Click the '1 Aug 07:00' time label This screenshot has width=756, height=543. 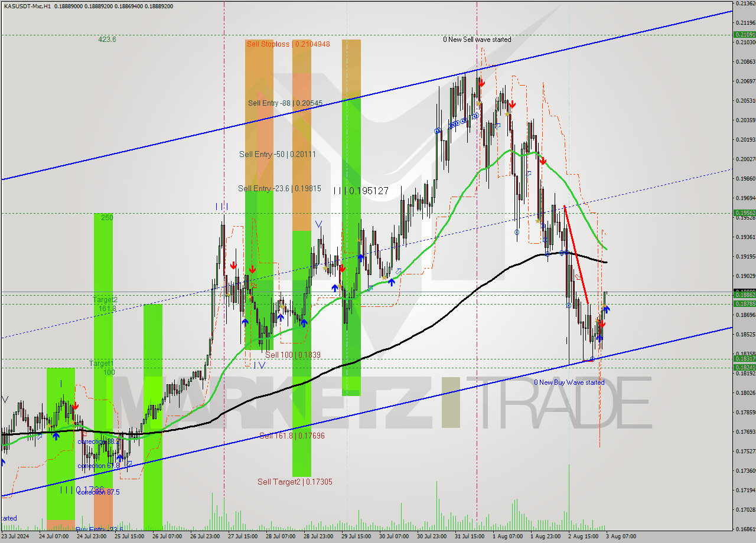coord(507,537)
